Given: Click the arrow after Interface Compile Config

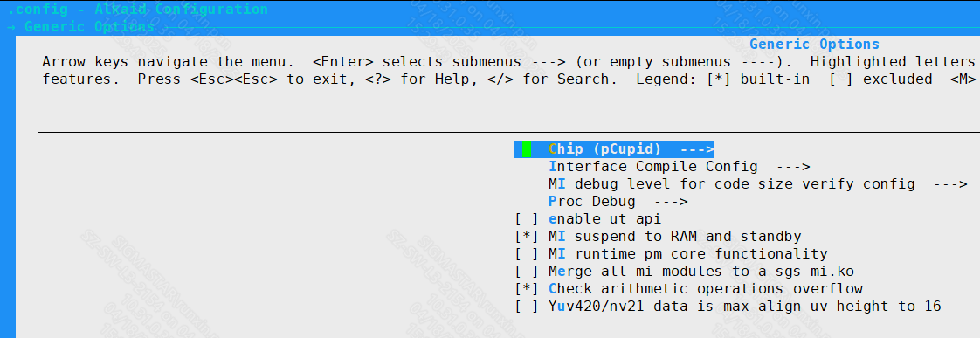Looking at the screenshot, I should pos(792,167).
